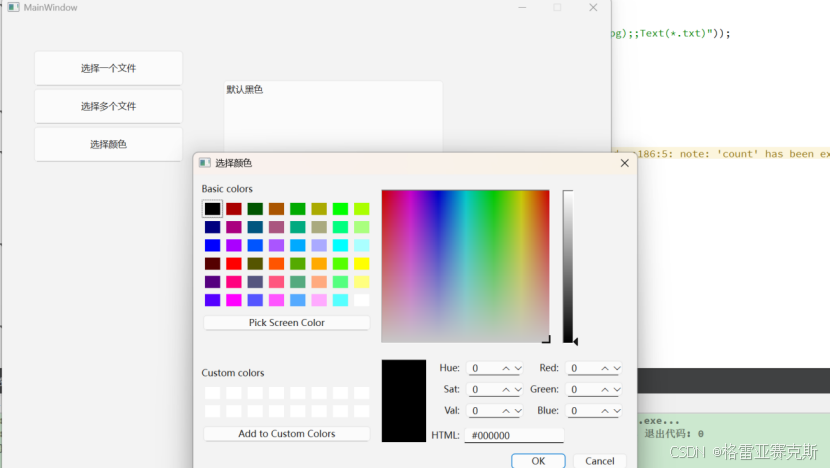Viewport: 830px width, 468px height.
Task: Click color dialog title bar icon
Action: (205, 163)
